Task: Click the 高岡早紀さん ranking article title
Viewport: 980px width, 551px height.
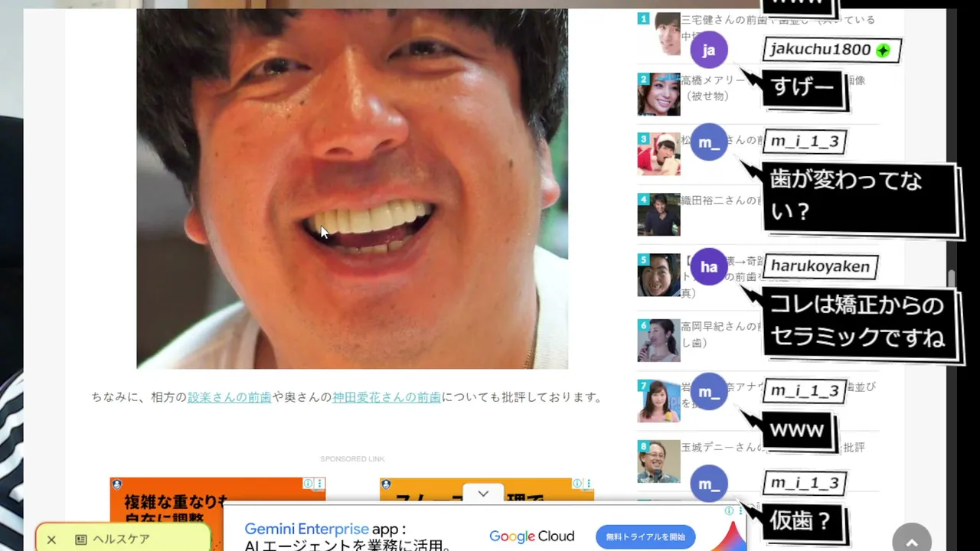Action: tap(720, 334)
